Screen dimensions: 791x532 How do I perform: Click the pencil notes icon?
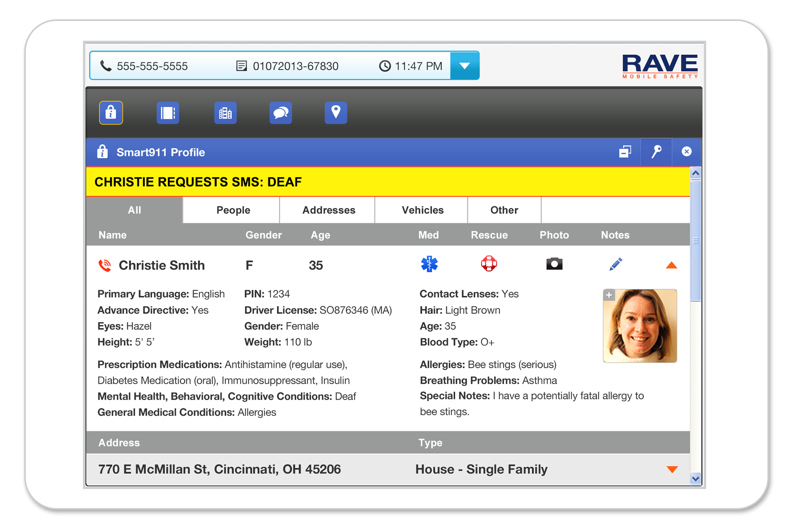click(x=615, y=264)
